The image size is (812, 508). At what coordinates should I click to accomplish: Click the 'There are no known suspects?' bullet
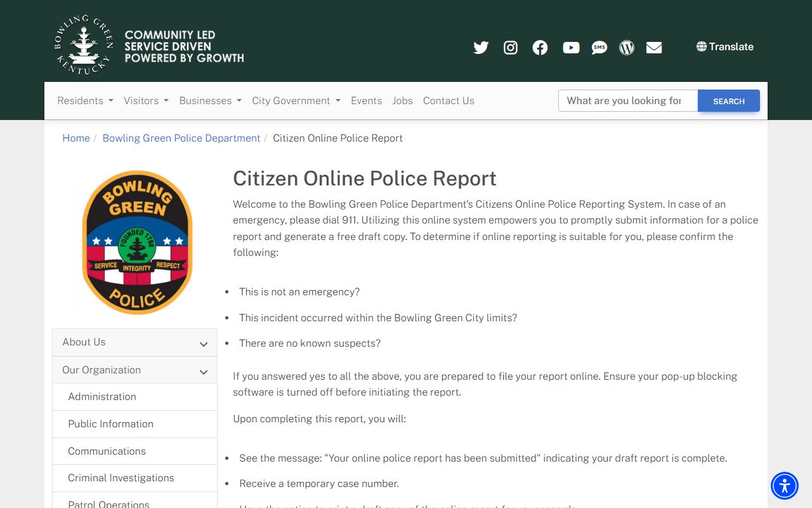[310, 344]
